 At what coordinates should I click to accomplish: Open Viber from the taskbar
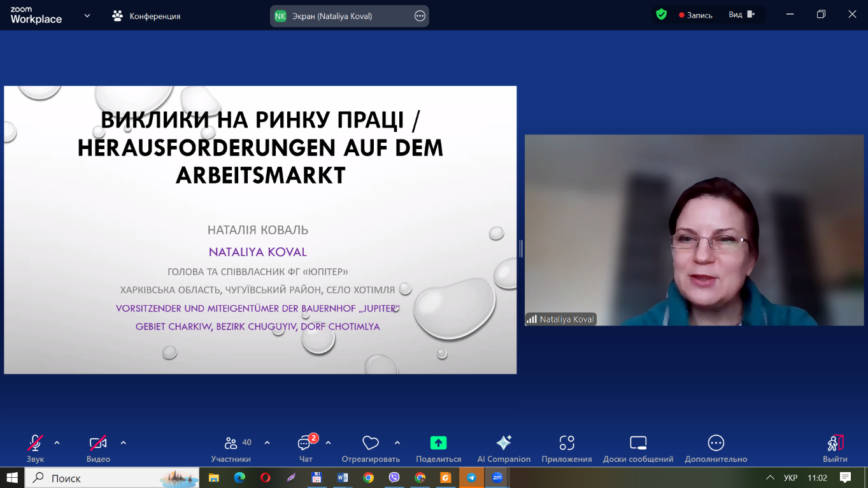[394, 477]
